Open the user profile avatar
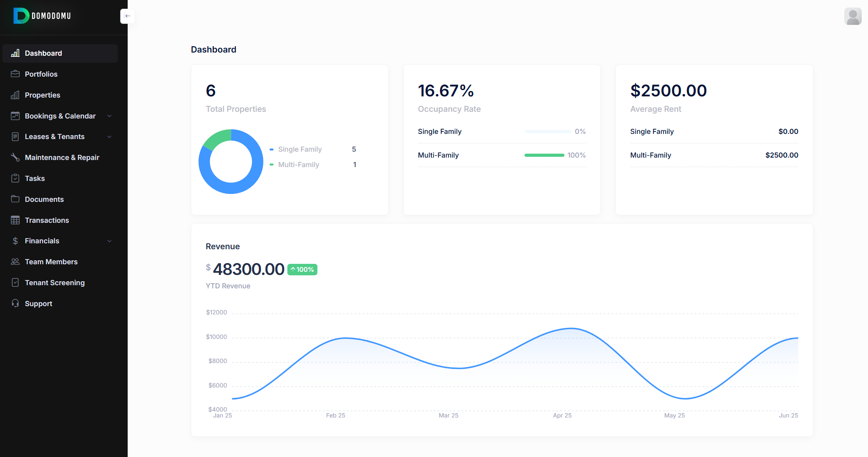The height and width of the screenshot is (457, 868). (853, 16)
